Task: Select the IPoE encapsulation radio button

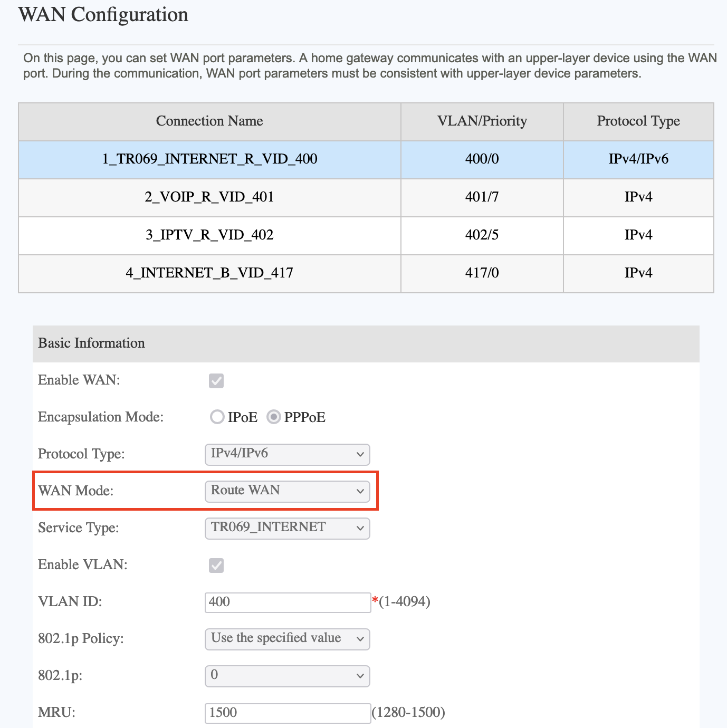Action: point(217,417)
